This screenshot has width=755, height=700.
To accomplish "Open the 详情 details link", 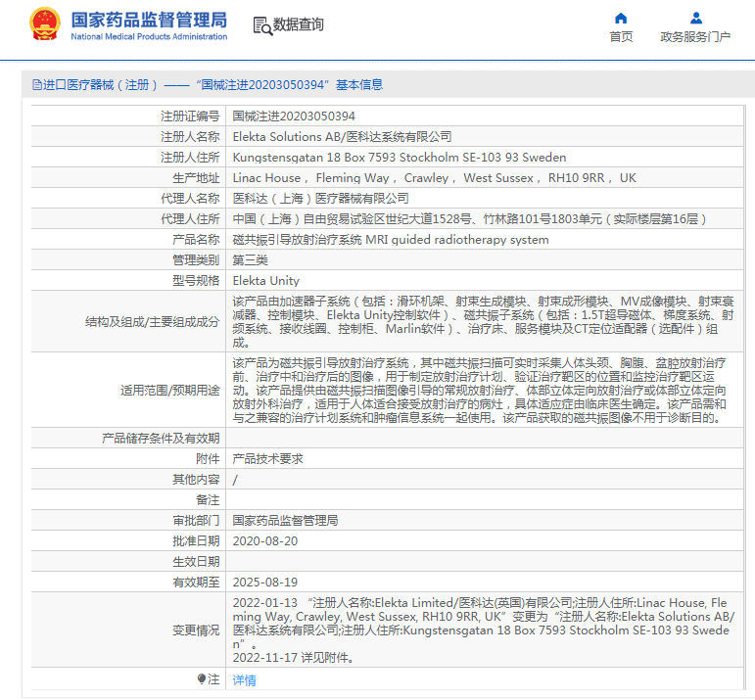I will tap(244, 680).
